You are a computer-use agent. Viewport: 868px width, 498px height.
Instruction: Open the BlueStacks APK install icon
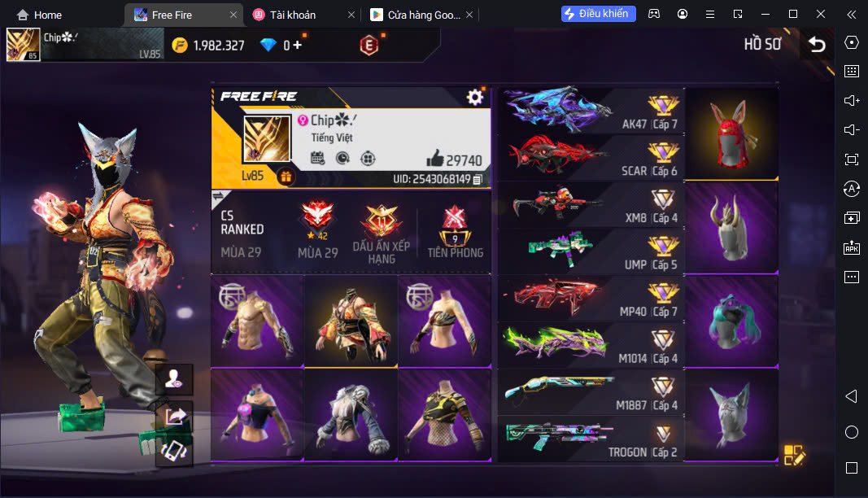[852, 247]
